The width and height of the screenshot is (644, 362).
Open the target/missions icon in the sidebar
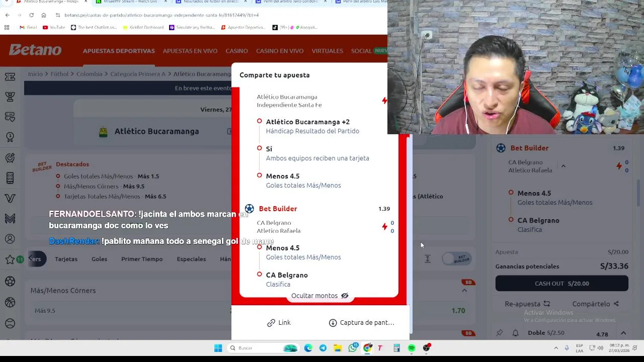(10, 158)
